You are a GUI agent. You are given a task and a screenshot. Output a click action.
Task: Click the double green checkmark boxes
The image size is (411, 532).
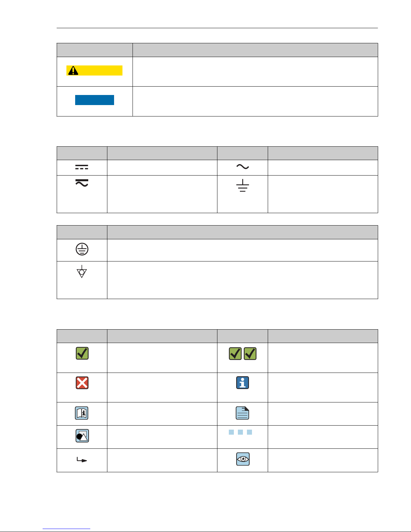[x=243, y=353]
